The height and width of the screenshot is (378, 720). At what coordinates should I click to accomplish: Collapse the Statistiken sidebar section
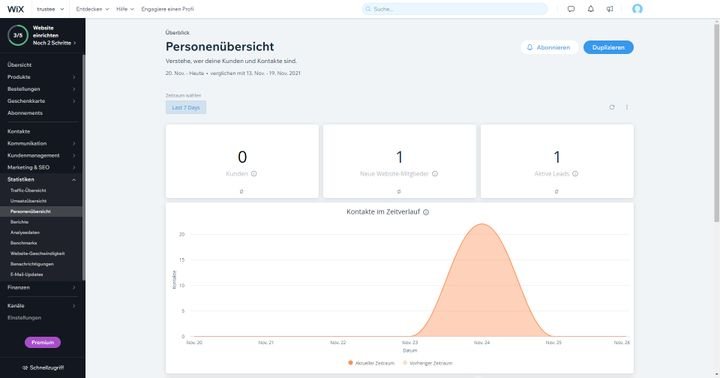[41, 179]
